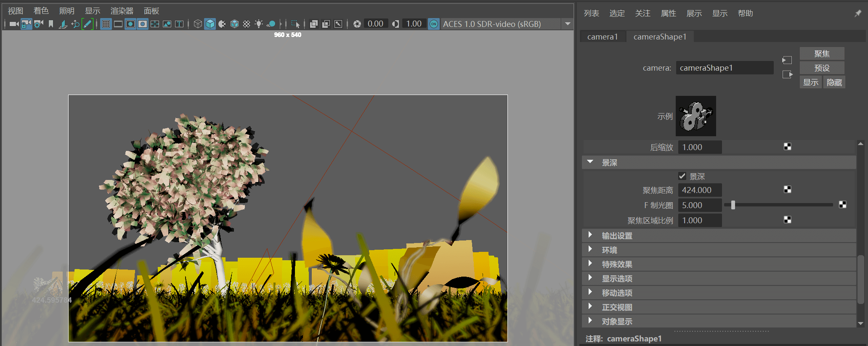Click the 聚焦 button
The height and width of the screenshot is (346, 868).
coord(821,54)
